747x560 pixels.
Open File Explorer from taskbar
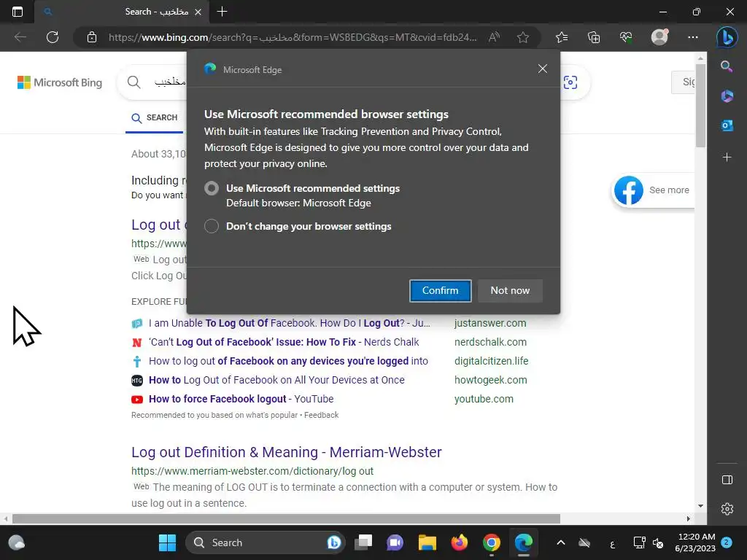click(427, 542)
